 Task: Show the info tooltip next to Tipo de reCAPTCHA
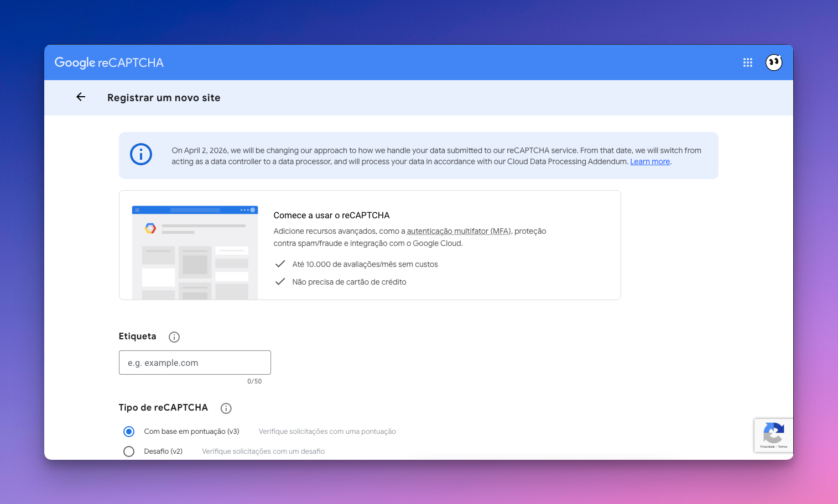click(226, 408)
